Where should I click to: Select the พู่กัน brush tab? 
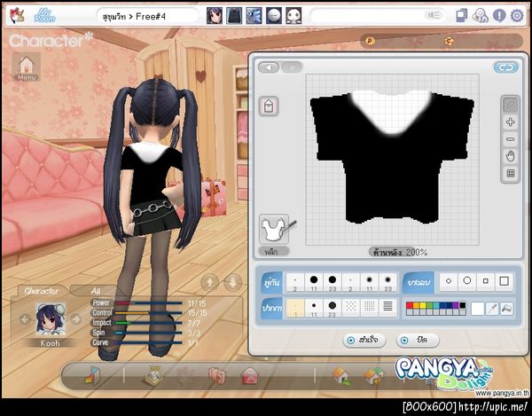click(272, 283)
